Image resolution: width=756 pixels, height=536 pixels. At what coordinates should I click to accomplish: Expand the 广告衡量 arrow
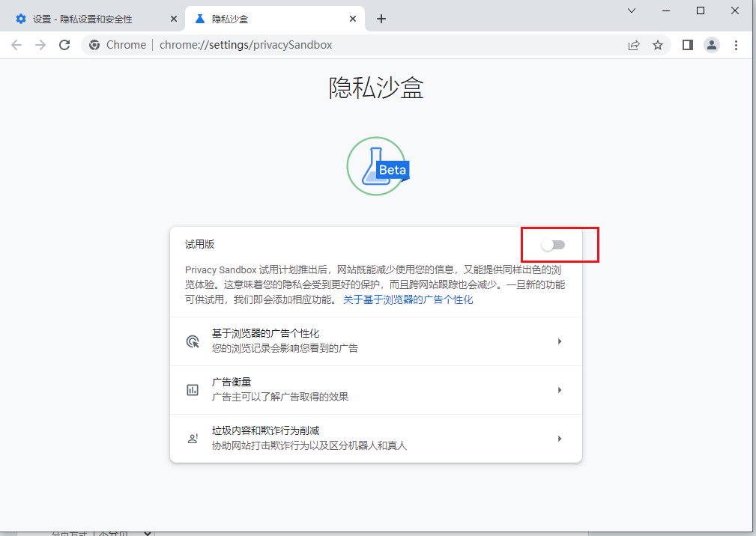559,389
